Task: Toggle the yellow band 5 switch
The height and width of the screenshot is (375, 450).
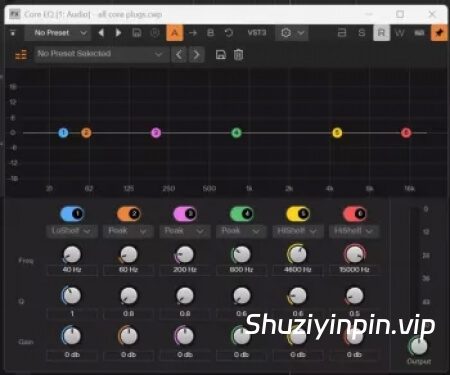Action: (298, 214)
